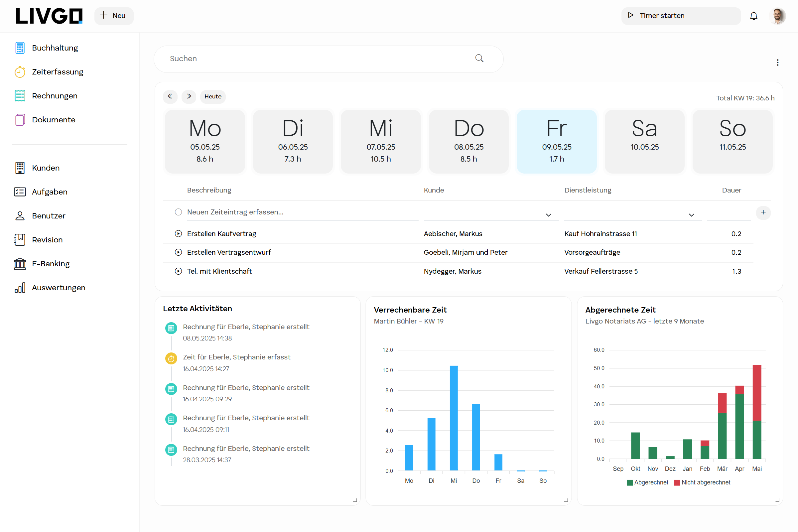Start timer for Tel. mit Klientschaft entry
This screenshot has width=798, height=532.
[178, 271]
